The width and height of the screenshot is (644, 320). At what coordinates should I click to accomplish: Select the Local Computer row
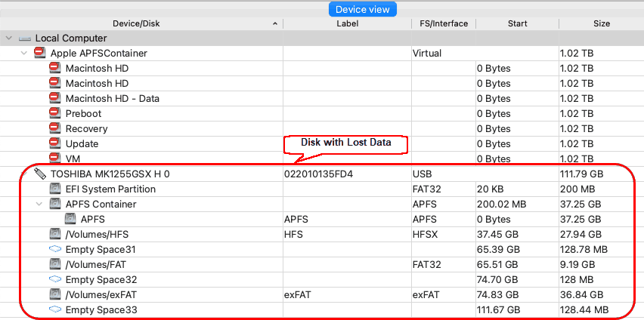point(322,38)
